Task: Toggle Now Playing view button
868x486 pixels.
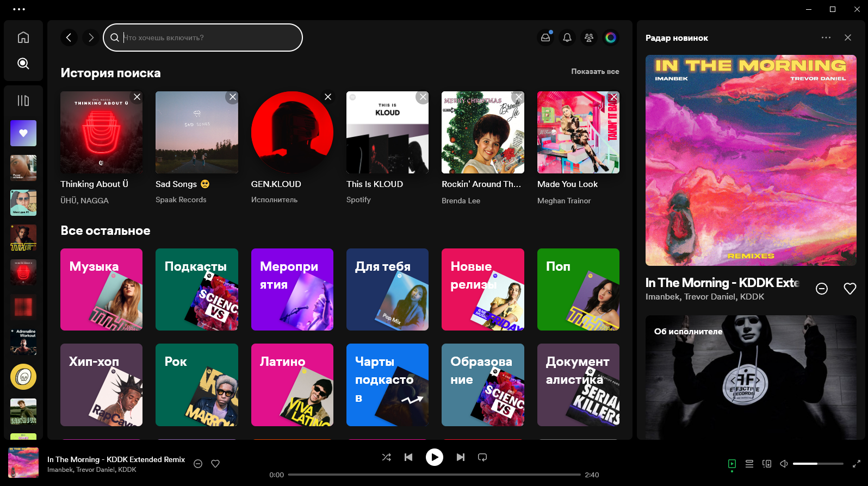Action: coord(732,464)
